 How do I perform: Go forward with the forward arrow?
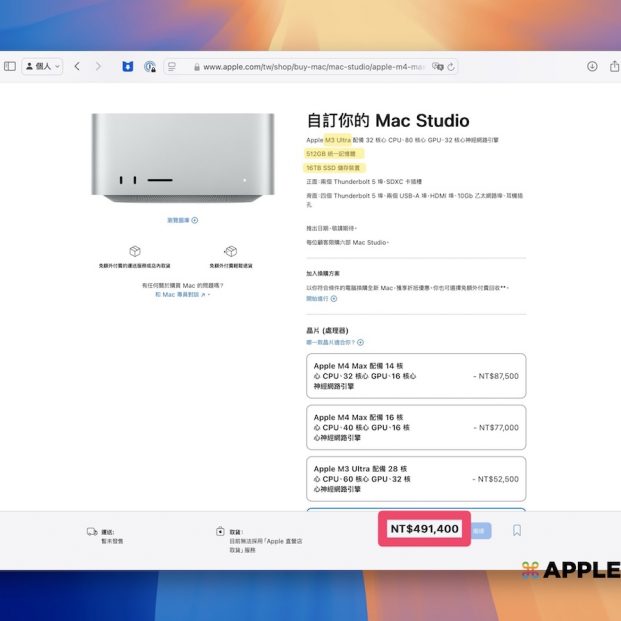tap(98, 66)
